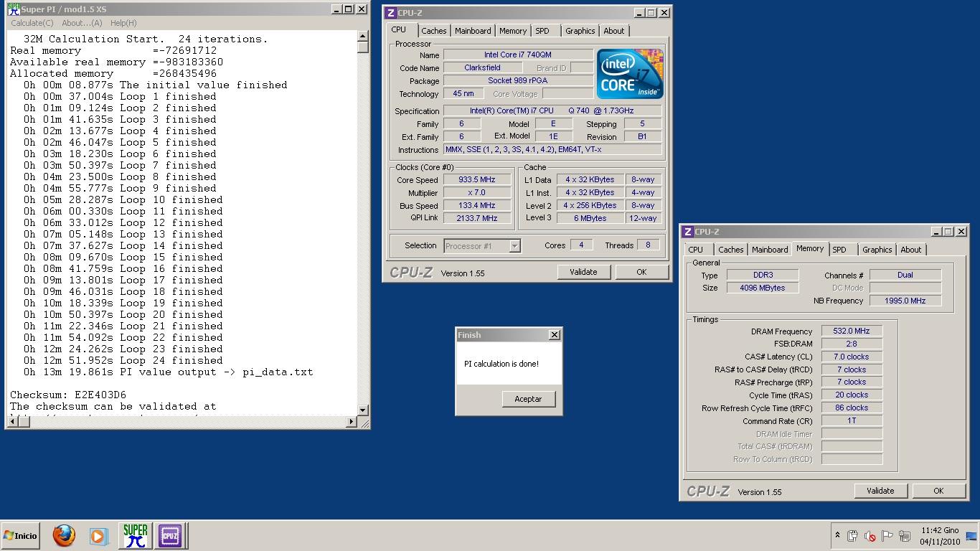Open SPD tab in processor CPU-Z window

[542, 31]
